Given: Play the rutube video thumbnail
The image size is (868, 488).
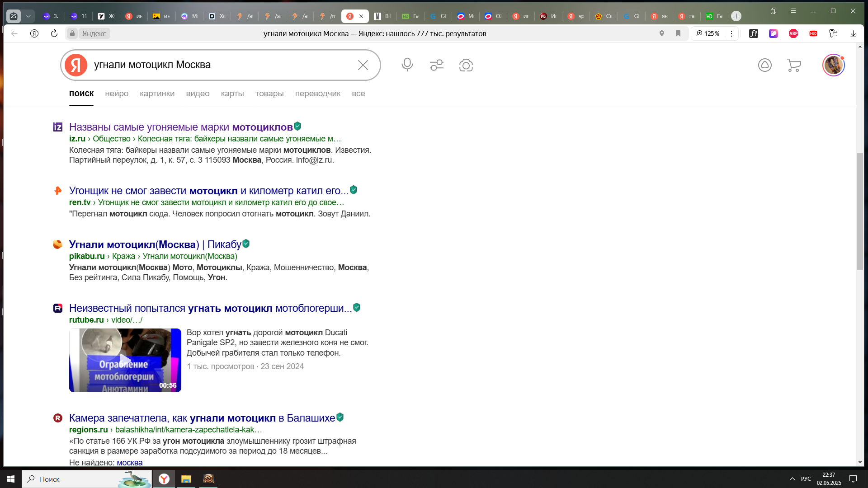Looking at the screenshot, I should (125, 360).
